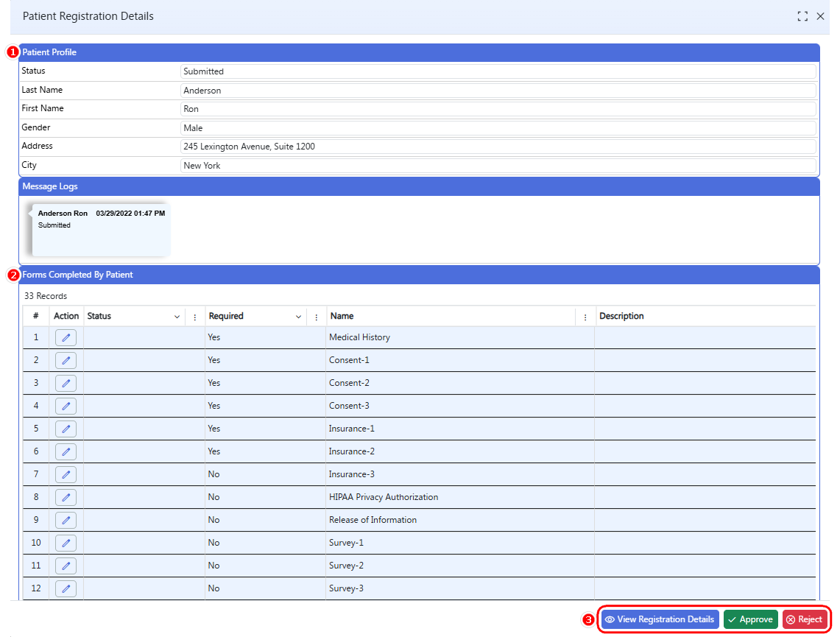The width and height of the screenshot is (840, 637).
Task: Approve the patient registration
Action: (750, 619)
